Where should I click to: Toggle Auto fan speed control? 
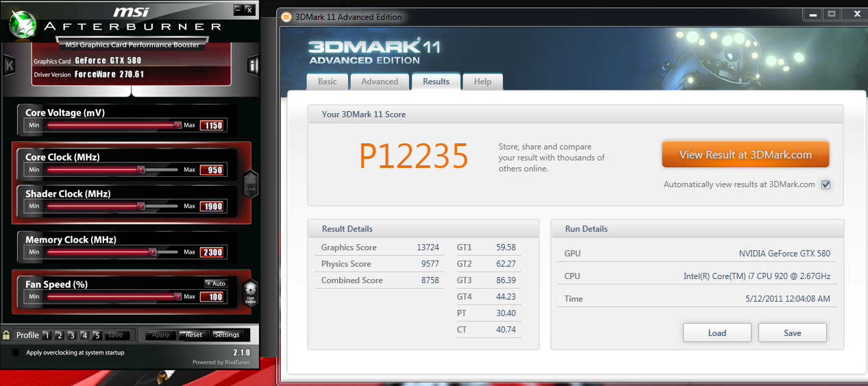[x=215, y=283]
